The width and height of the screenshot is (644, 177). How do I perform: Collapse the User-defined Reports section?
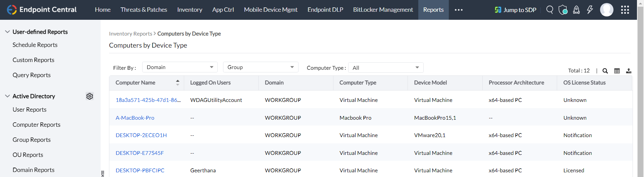7,32
